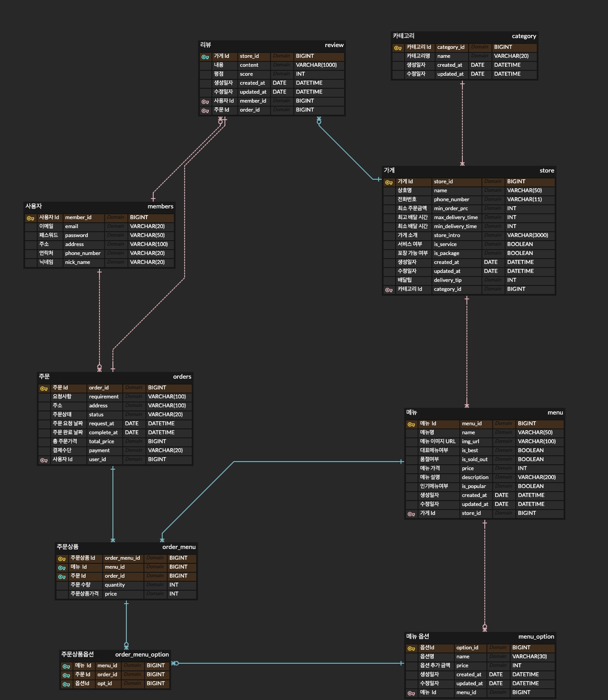Select the key icon next to option_id in menu_option
This screenshot has height=700, width=608.
411,648
